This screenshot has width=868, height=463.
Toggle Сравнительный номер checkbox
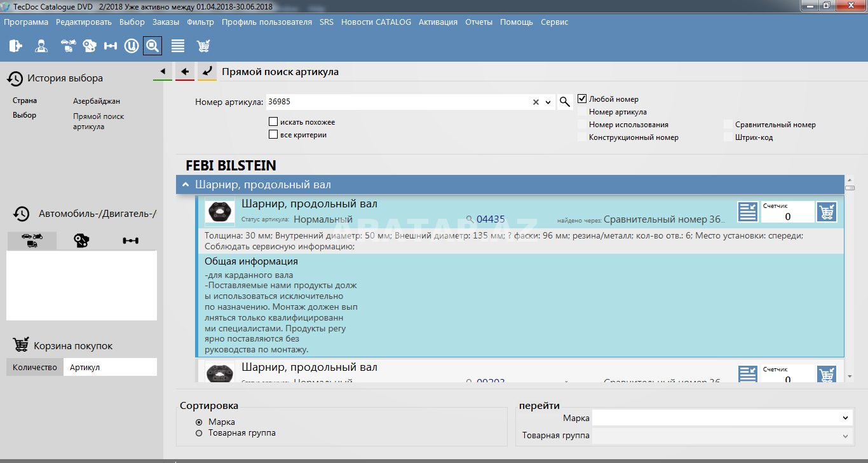[728, 125]
